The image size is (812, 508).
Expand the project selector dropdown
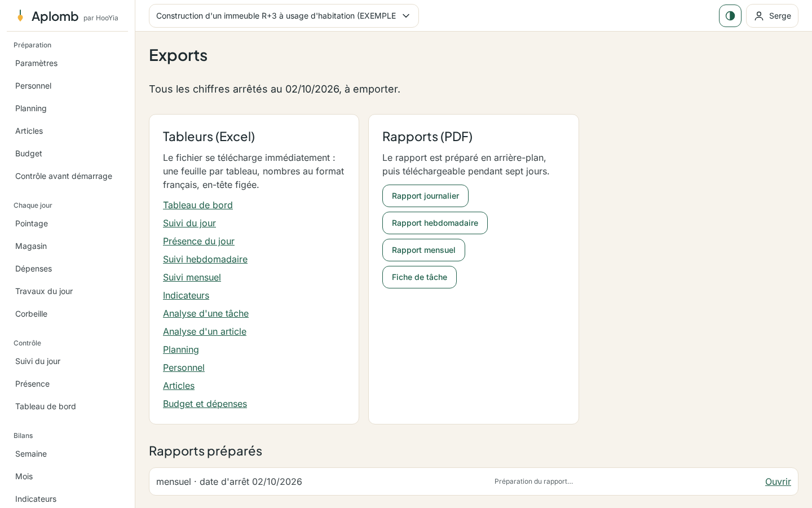[x=284, y=16]
